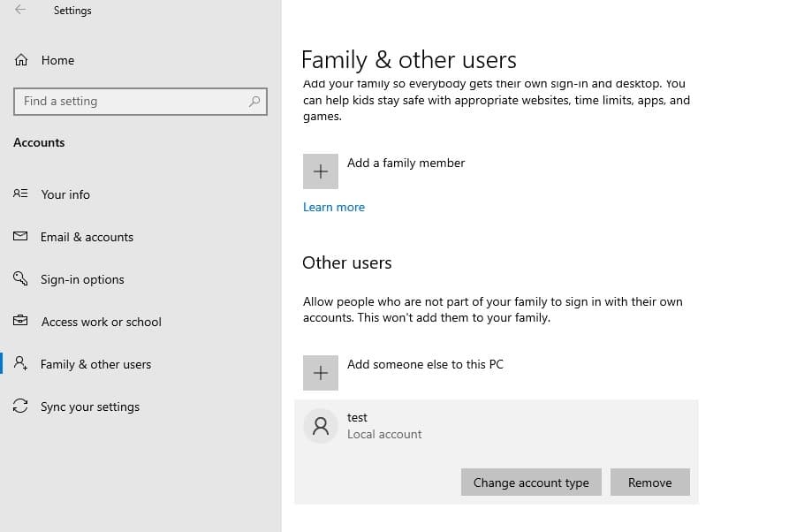
Task: Click the Change account type button
Action: pos(531,483)
